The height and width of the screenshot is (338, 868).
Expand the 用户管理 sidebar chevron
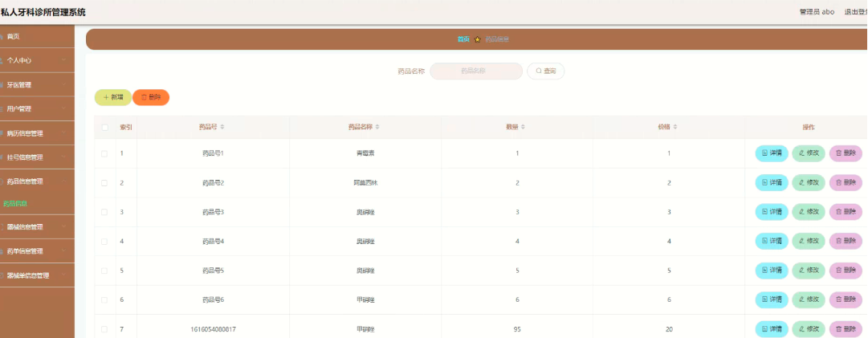(x=63, y=108)
